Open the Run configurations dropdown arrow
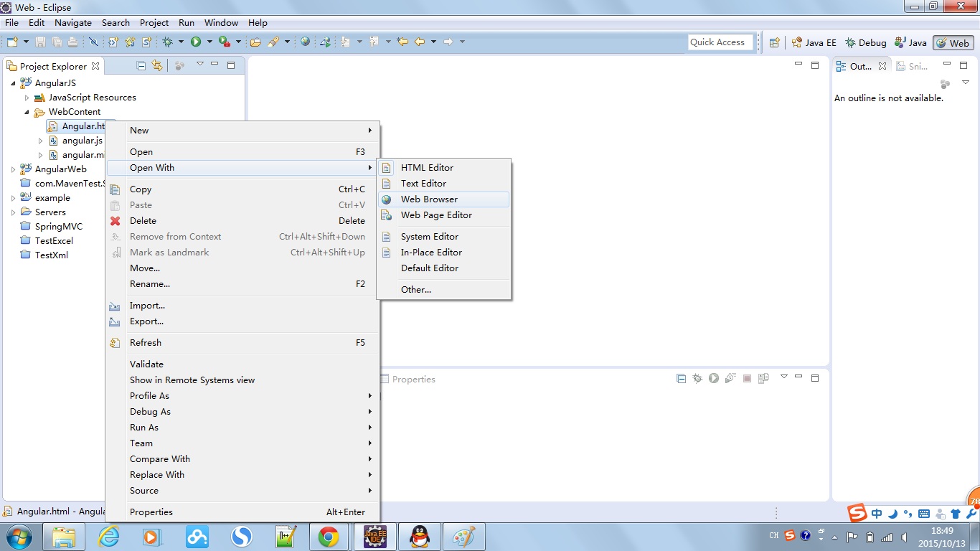 pyautogui.click(x=209, y=42)
